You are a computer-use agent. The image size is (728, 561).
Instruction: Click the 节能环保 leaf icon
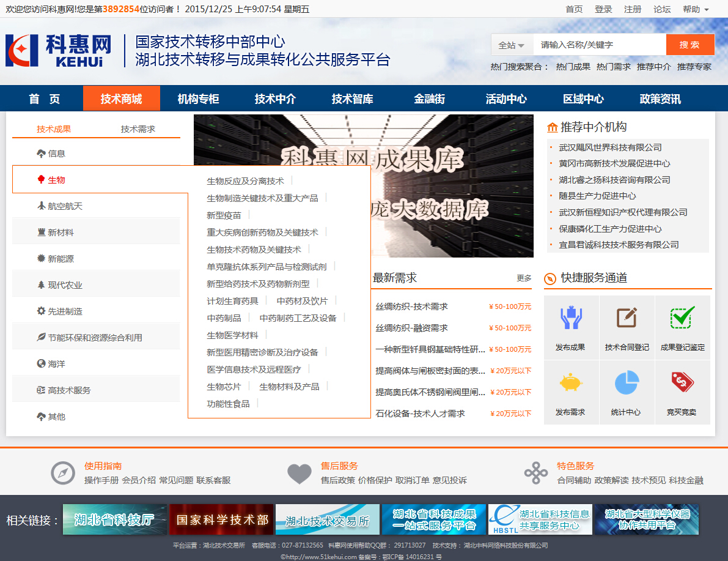[x=42, y=338]
